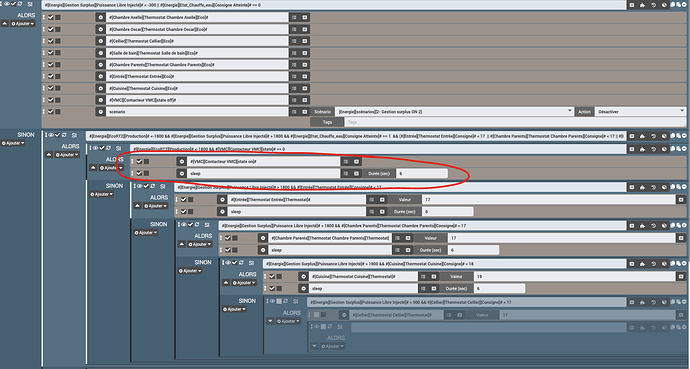Toggle check mark of the top SI block
The image size is (690, 369).
pyautogui.click(x=13, y=4)
